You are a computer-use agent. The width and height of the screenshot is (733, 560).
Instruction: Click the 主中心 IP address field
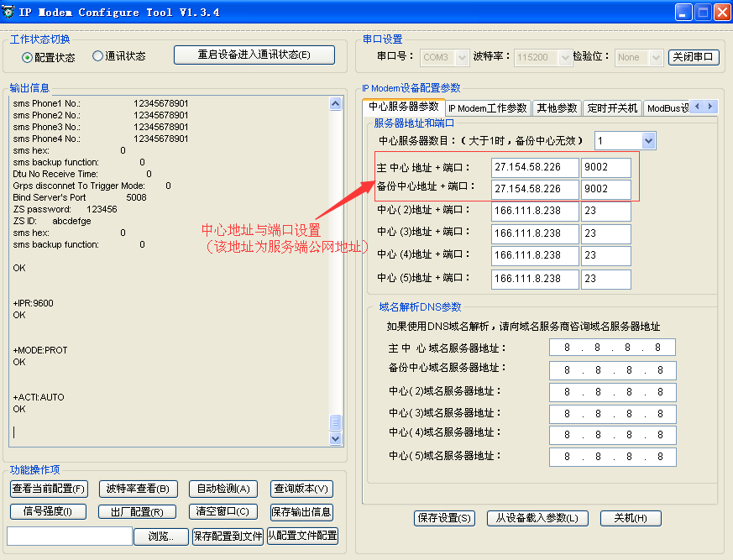(x=534, y=168)
